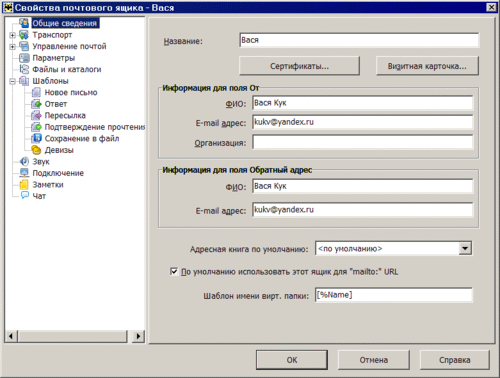The image size is (500, 378).
Task: Click the Подключение network icon
Action: click(x=24, y=173)
